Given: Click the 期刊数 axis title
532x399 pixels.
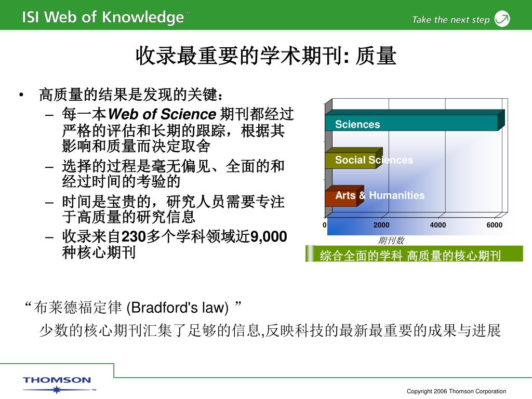Looking at the screenshot, I should point(391,240).
